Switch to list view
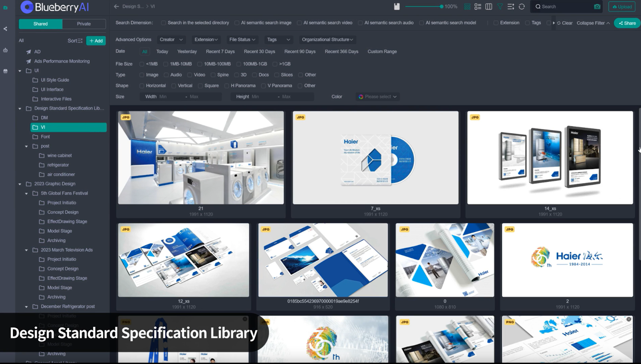Viewport: 641px width, 364px height. 478,6
